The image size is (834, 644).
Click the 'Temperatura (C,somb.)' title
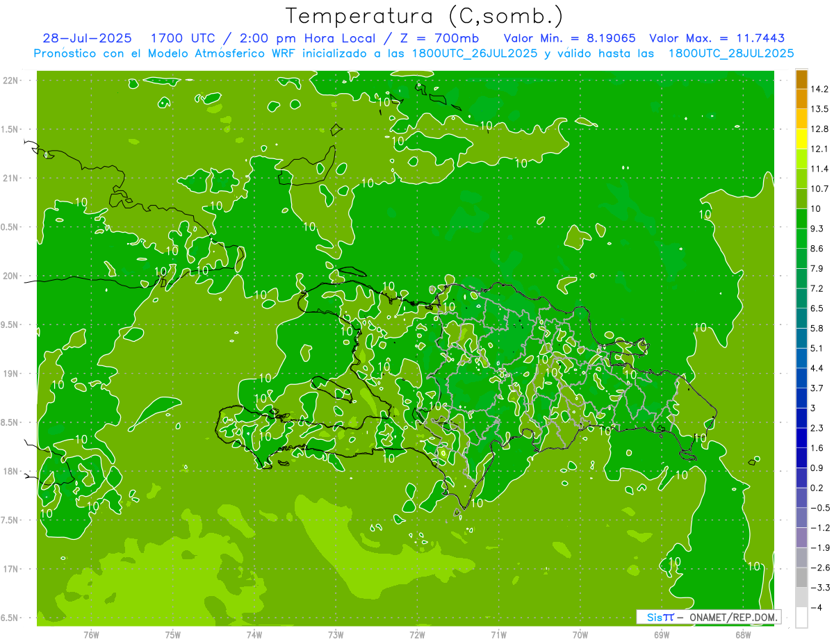425,15
